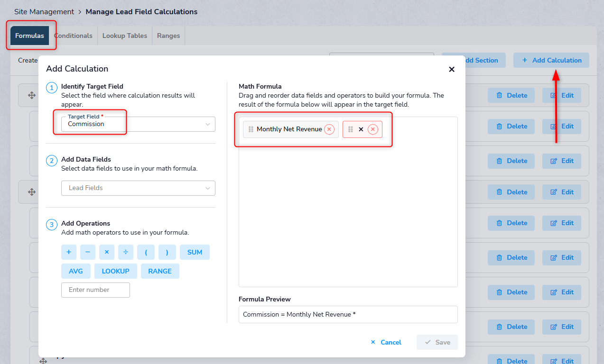The image size is (604, 364).
Task: Go to the Ranges tab
Action: [168, 36]
